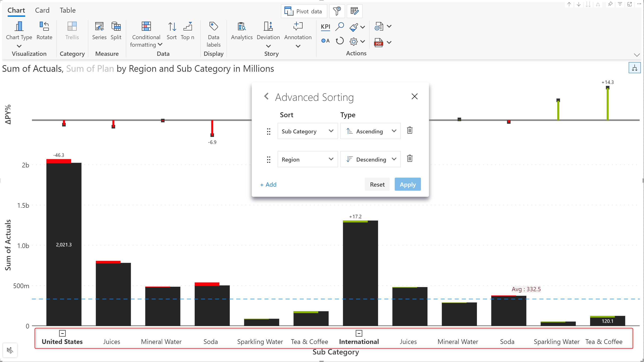Open the Descending sort type dropdown

[x=370, y=159]
